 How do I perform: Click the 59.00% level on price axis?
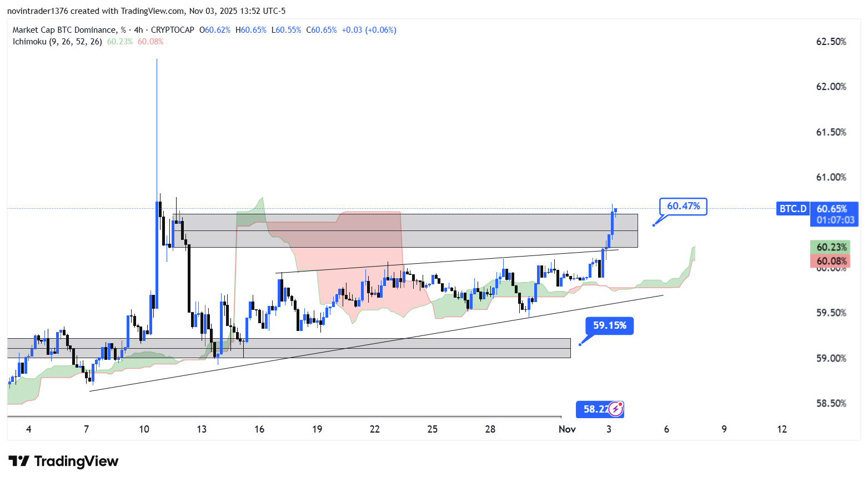click(x=831, y=358)
